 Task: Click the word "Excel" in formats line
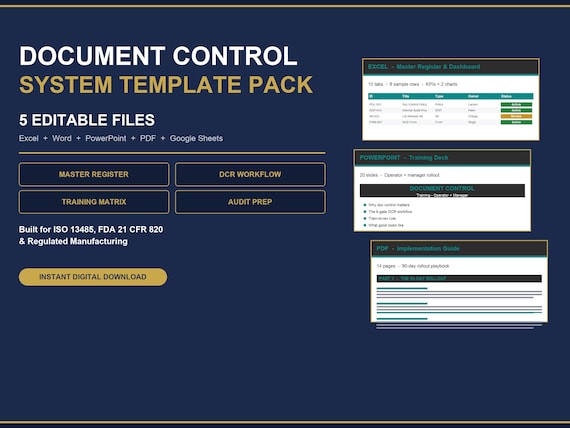point(29,138)
